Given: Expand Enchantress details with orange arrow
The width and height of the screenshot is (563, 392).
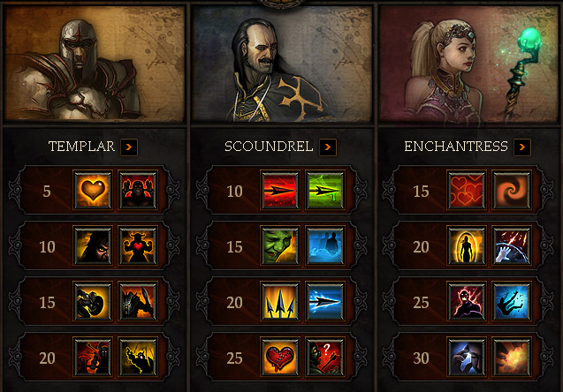Looking at the screenshot, I should (522, 147).
